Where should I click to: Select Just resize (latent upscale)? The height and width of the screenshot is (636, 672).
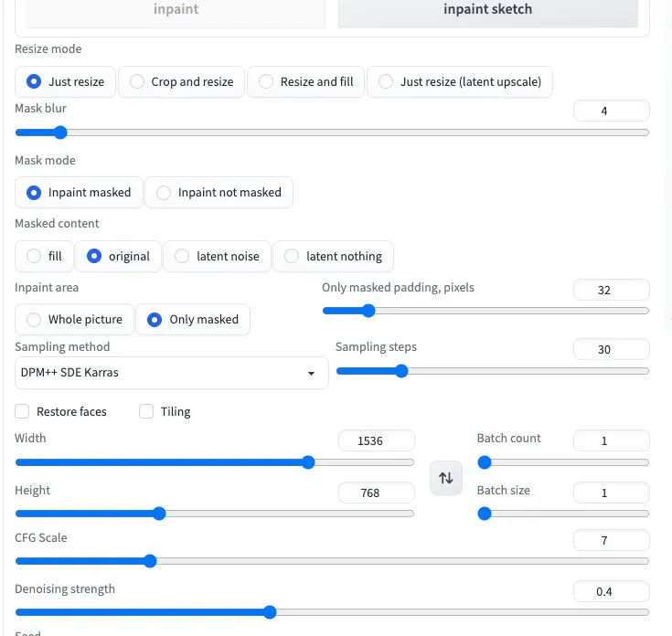(x=460, y=81)
